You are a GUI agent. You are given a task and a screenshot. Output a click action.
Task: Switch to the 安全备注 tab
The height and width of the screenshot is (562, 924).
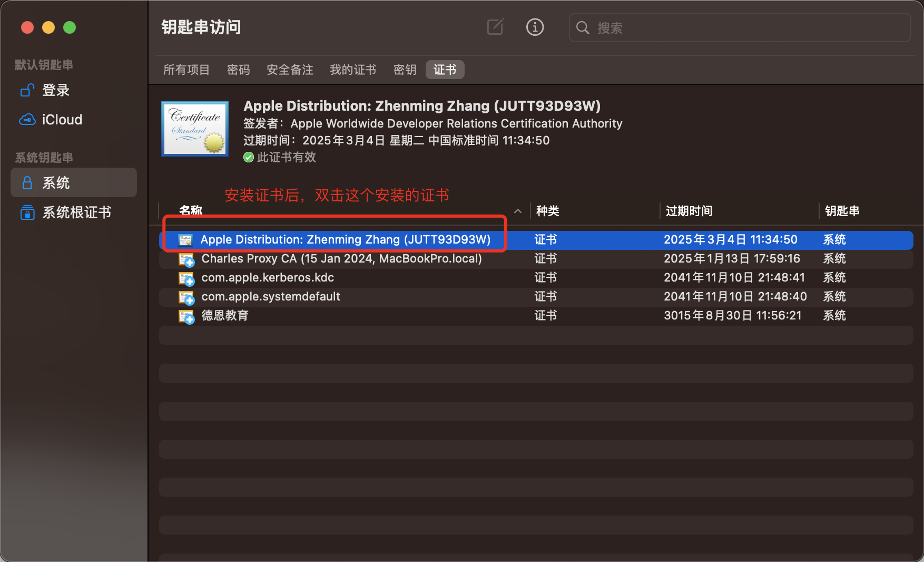click(290, 70)
